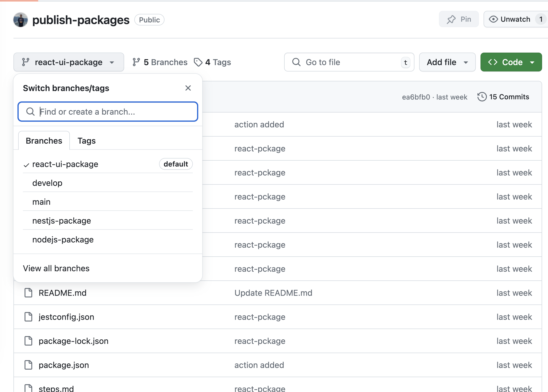The height and width of the screenshot is (392, 548).
Task: Click the eye icon on Unwatch
Action: [494, 19]
